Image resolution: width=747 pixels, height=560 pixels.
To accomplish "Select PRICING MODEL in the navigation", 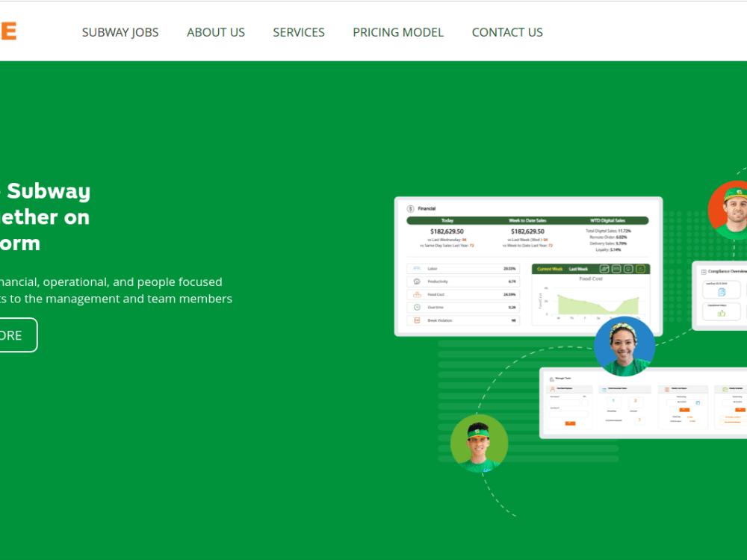I will [x=398, y=32].
